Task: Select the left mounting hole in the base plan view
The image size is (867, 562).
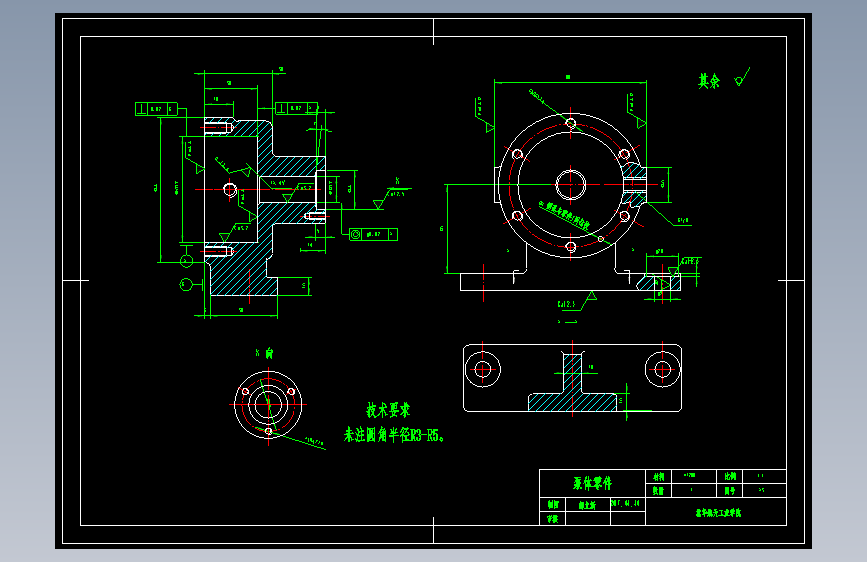Action: (x=483, y=370)
